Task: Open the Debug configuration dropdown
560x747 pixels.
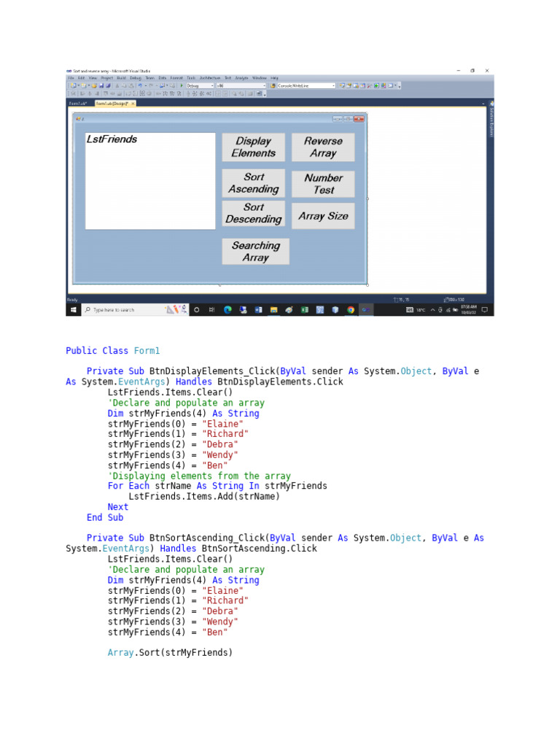Action: 200,86
